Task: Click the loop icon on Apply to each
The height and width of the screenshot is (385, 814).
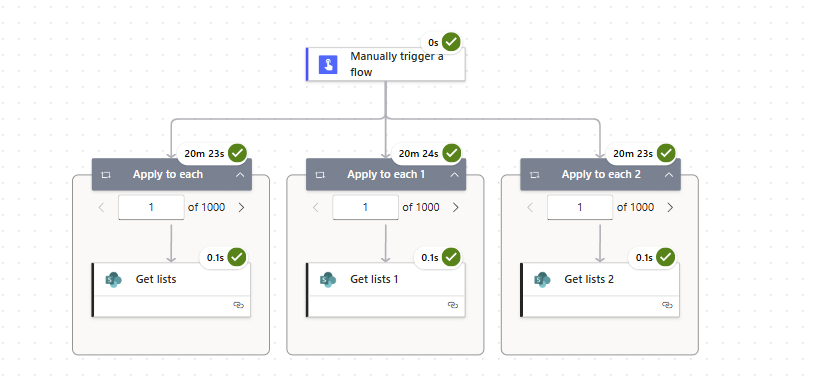Action: pos(106,175)
